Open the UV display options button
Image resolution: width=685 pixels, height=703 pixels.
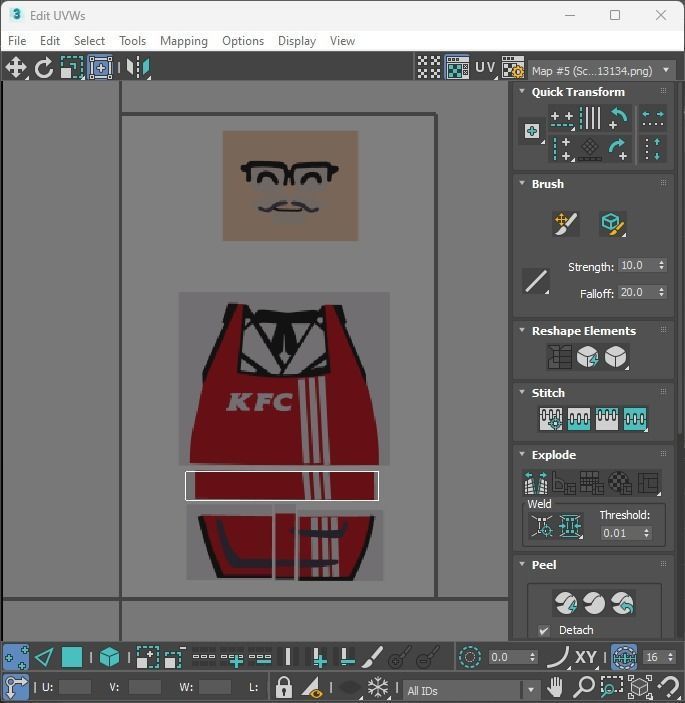(x=485, y=68)
